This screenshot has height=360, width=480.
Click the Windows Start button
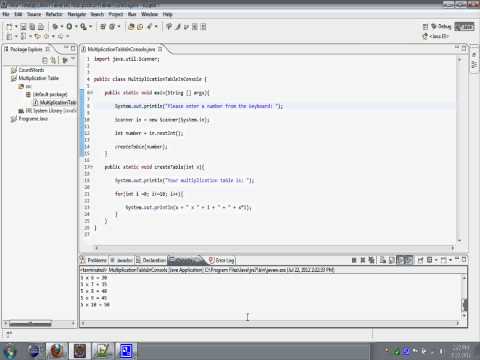coord(10,351)
